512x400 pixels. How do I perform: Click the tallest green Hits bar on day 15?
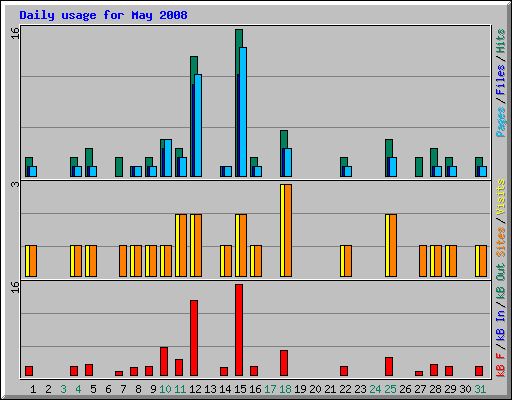pos(239,103)
